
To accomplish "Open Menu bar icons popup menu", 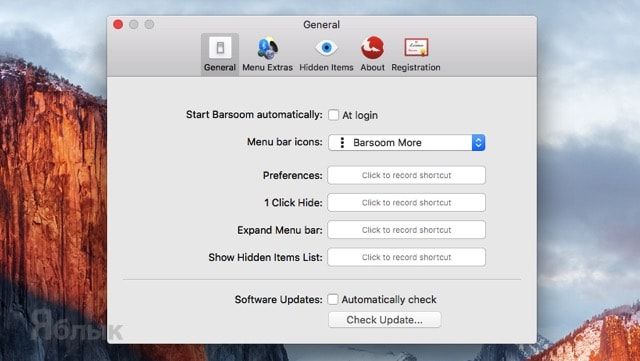I will [x=407, y=143].
